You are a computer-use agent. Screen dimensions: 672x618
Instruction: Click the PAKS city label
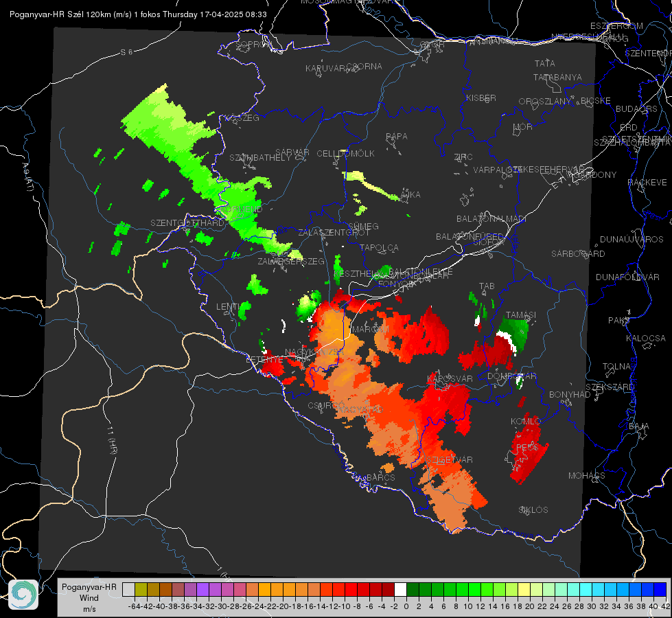coord(618,321)
